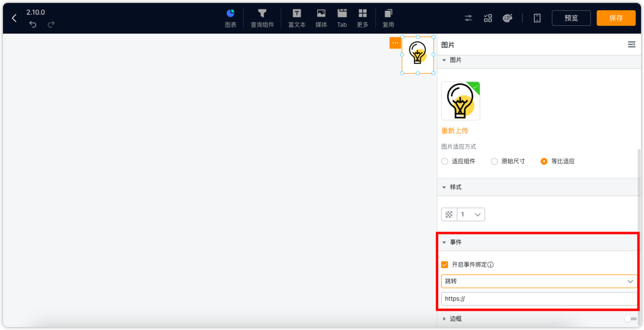This screenshot has width=644, height=330.
Task: Open the theme palette icon
Action: pos(508,18)
